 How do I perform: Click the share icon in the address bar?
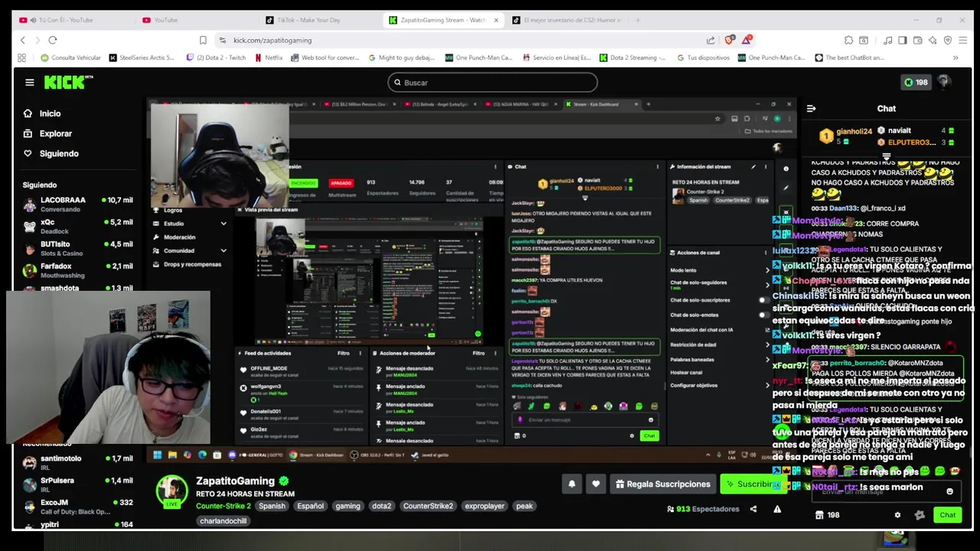(x=710, y=40)
